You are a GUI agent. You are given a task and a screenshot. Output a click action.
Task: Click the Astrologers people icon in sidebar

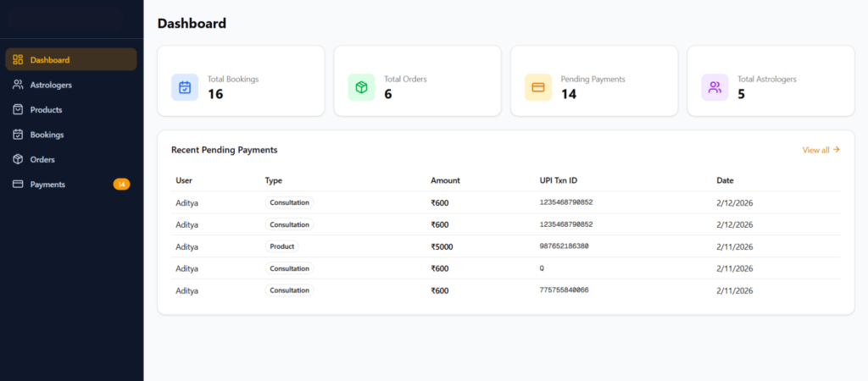[18, 85]
